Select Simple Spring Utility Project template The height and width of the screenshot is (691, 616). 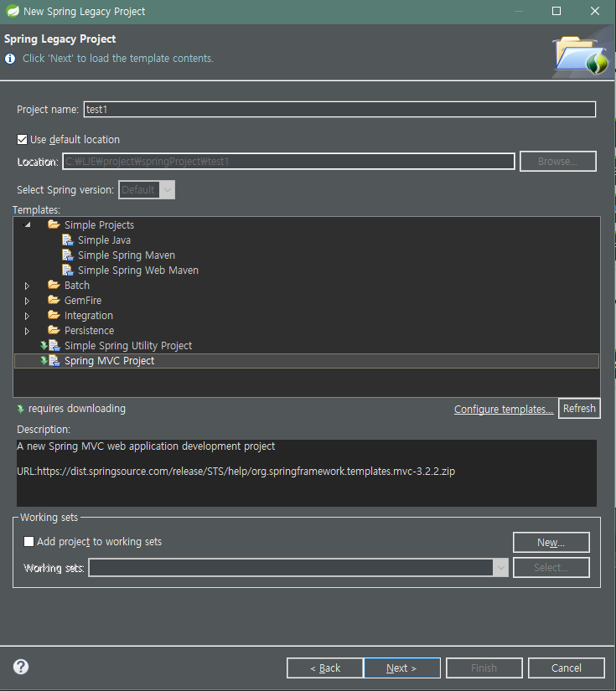point(128,345)
